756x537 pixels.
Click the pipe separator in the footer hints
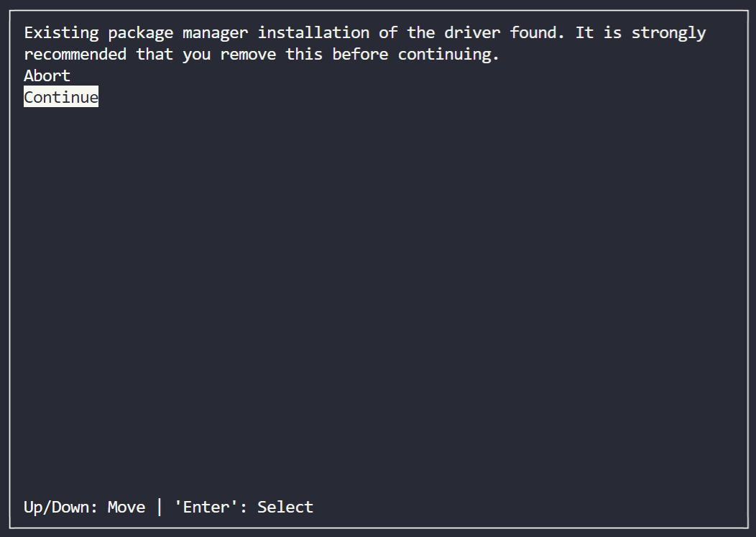point(160,507)
